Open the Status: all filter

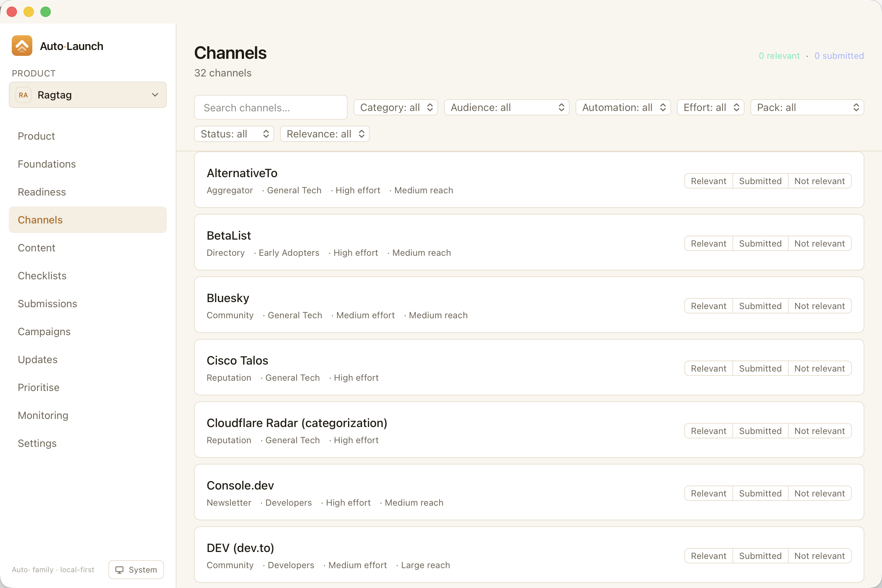point(234,134)
